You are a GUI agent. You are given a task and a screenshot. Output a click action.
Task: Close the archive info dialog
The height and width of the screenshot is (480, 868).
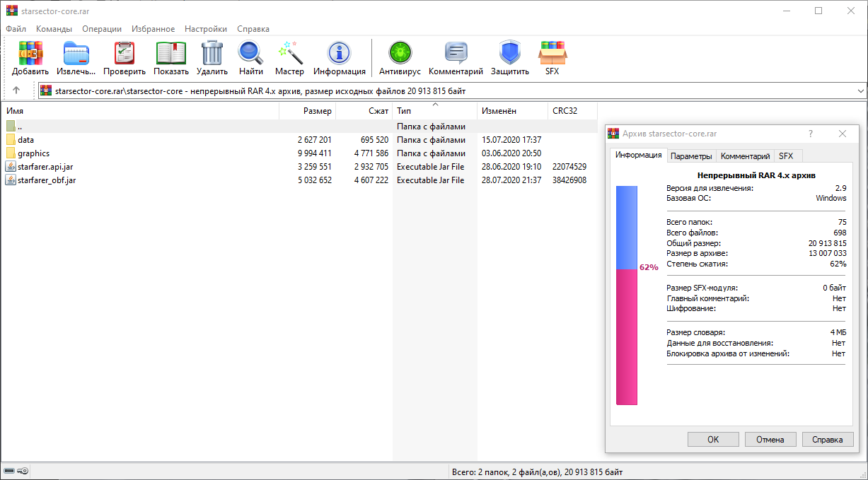coord(843,134)
